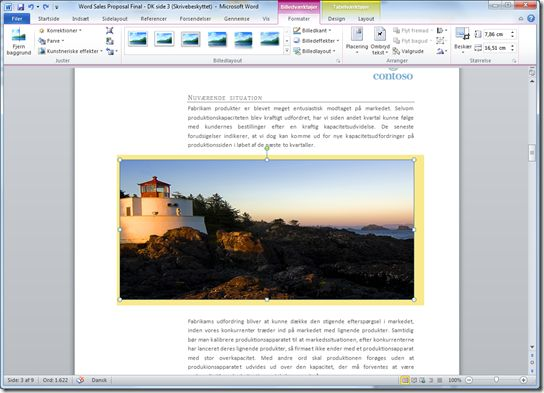Expand the picture styles gallery (More arrow)
Screen dimensions: 544x393
[x=287, y=51]
